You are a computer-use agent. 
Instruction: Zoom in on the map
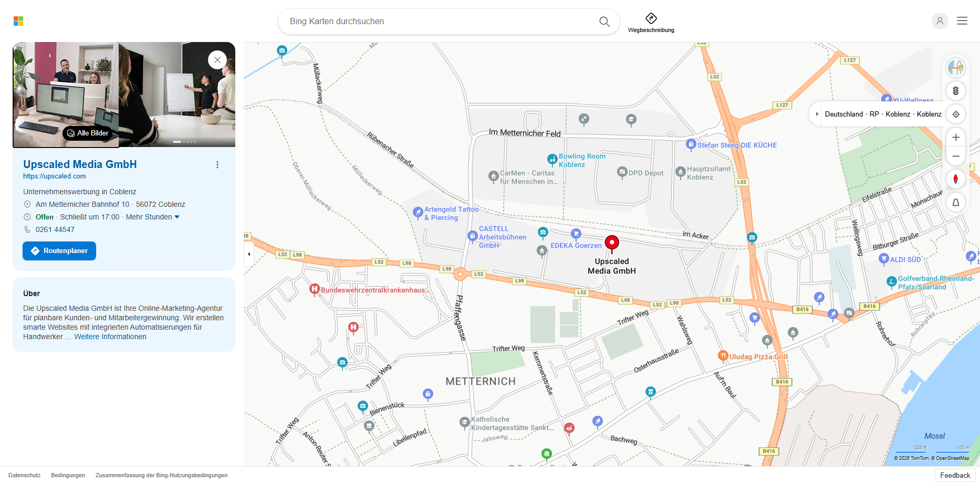[956, 138]
